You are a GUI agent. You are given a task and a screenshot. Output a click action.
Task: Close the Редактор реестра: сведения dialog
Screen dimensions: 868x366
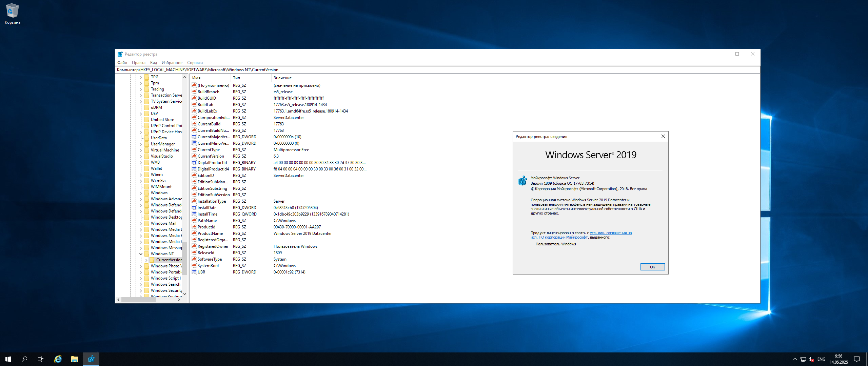(x=663, y=136)
